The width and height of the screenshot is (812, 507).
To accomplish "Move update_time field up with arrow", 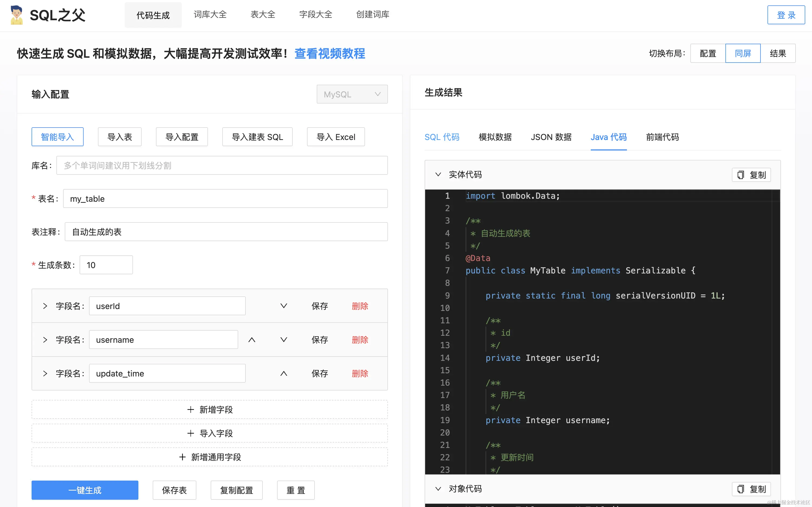I will 284,374.
